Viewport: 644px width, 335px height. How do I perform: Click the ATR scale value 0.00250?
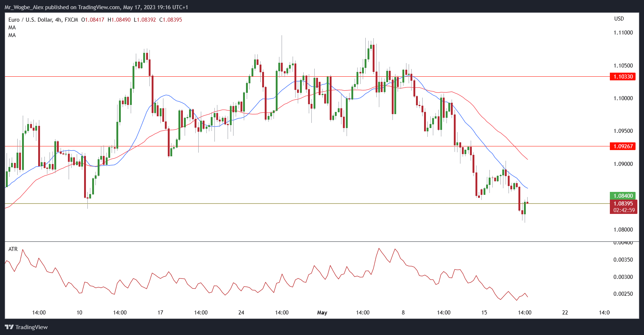[x=623, y=294]
